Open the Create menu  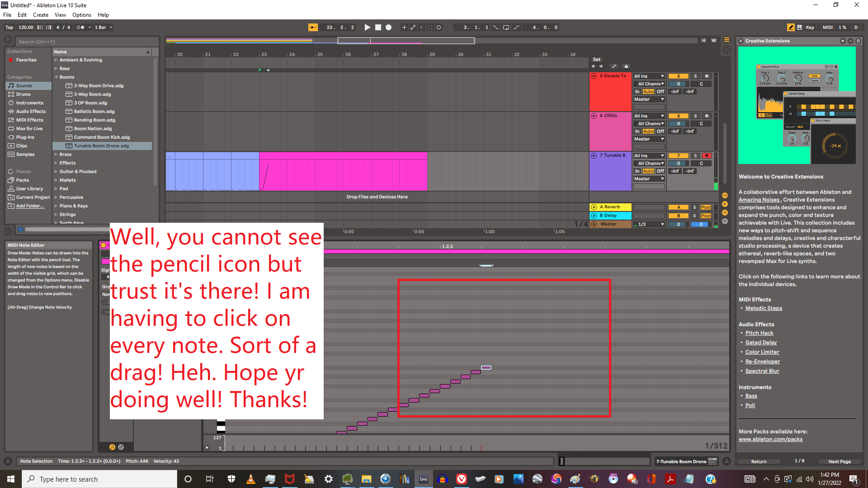pyautogui.click(x=41, y=15)
